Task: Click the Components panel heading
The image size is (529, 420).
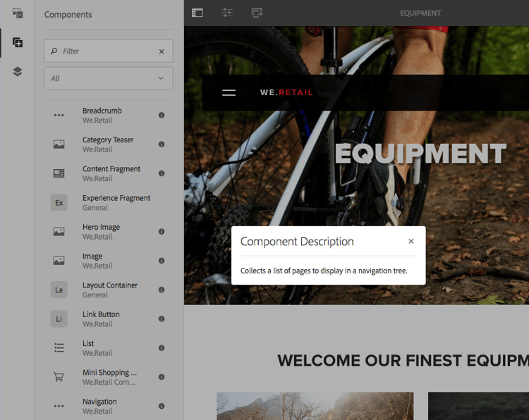Action: tap(68, 15)
